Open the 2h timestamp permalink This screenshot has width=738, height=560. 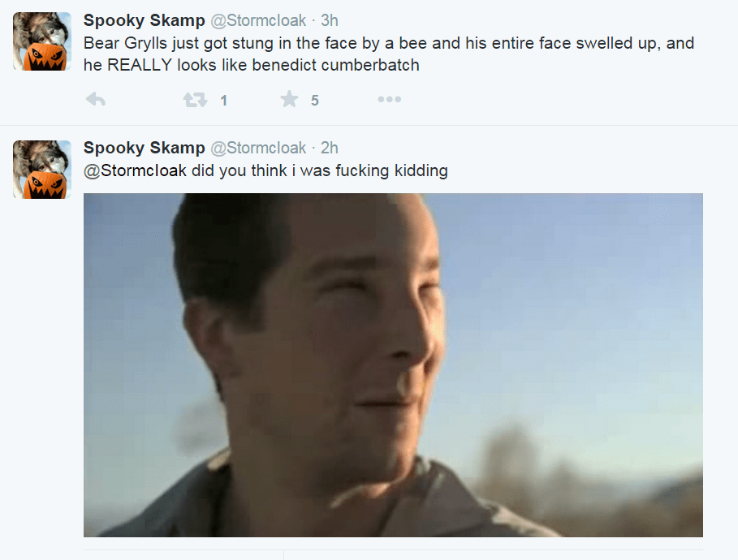(x=330, y=148)
